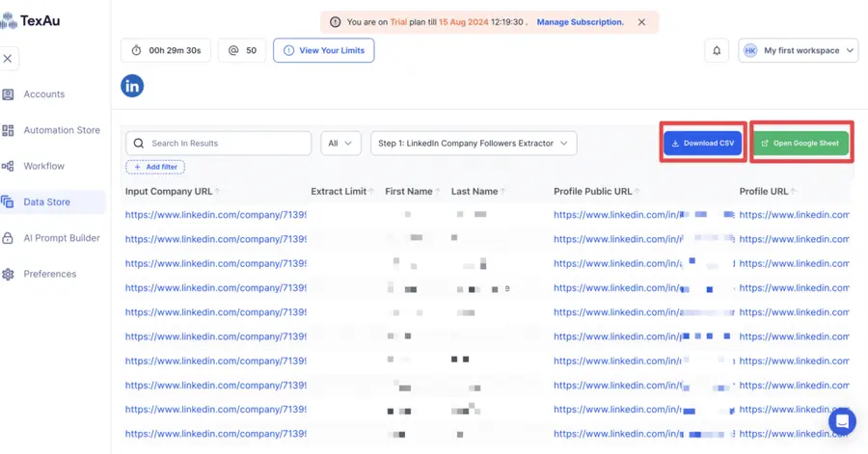The width and height of the screenshot is (868, 454).
Task: Dismiss the trial plan banner
Action: [641, 22]
